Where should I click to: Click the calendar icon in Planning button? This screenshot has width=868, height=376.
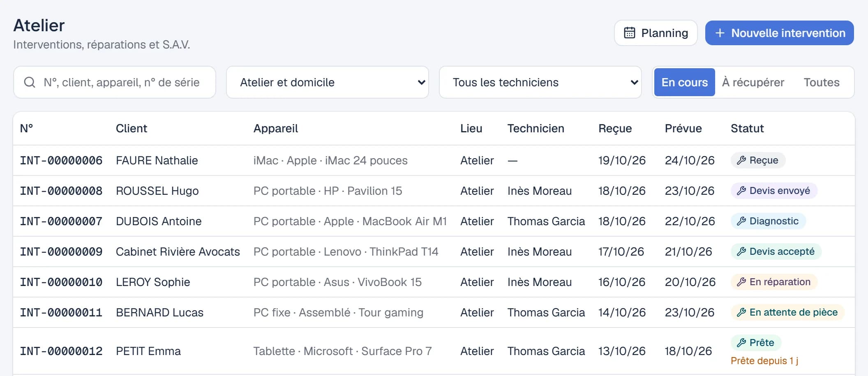(629, 33)
